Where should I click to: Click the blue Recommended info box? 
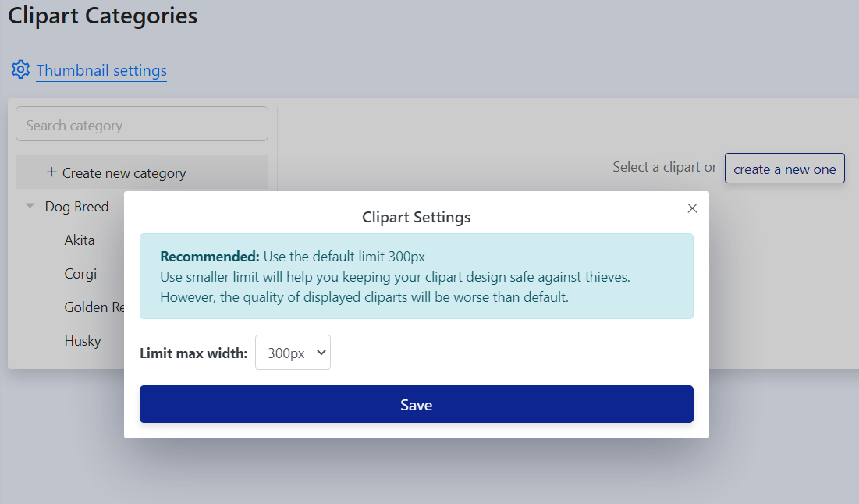416,276
